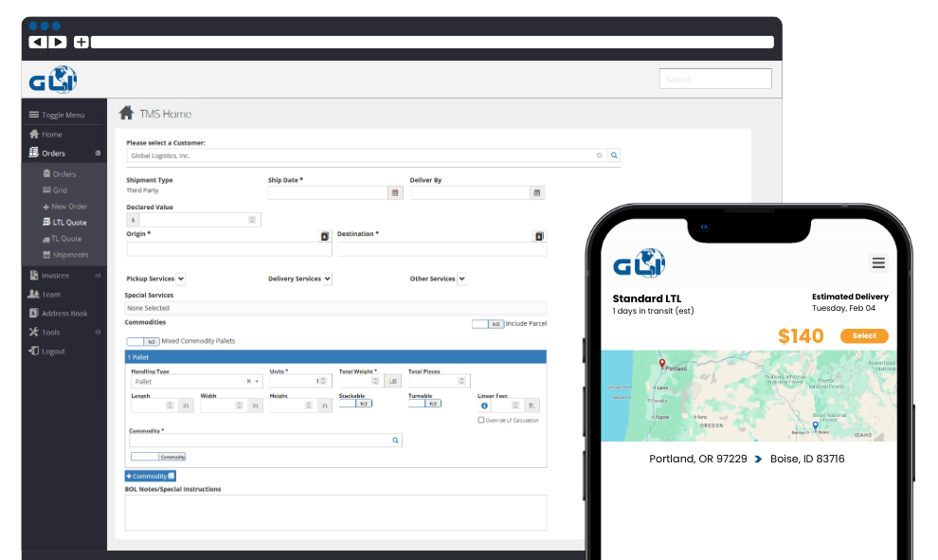Click the commodity search magnifier icon
This screenshot has width=938, height=560.
pos(395,441)
